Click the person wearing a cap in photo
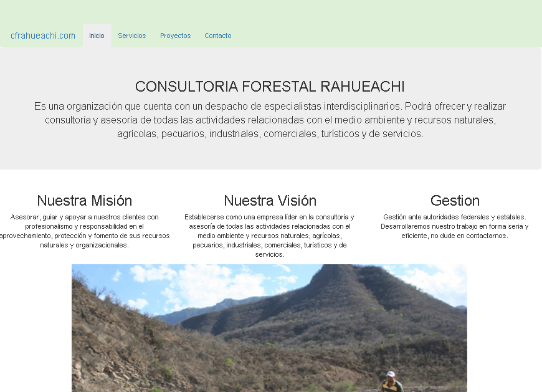542x392 pixels. click(x=391, y=381)
